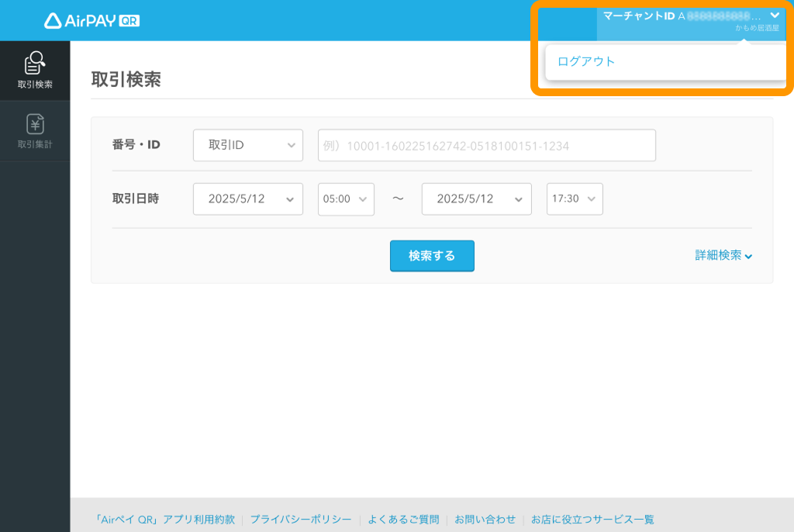Image resolution: width=794 pixels, height=532 pixels.
Task: Click the AirPAY QR logo
Action: click(91, 21)
